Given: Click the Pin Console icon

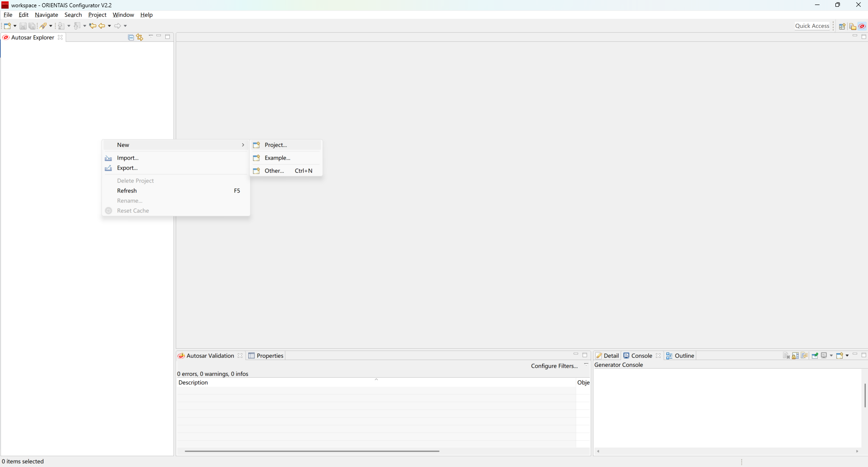Looking at the screenshot, I should tap(815, 356).
